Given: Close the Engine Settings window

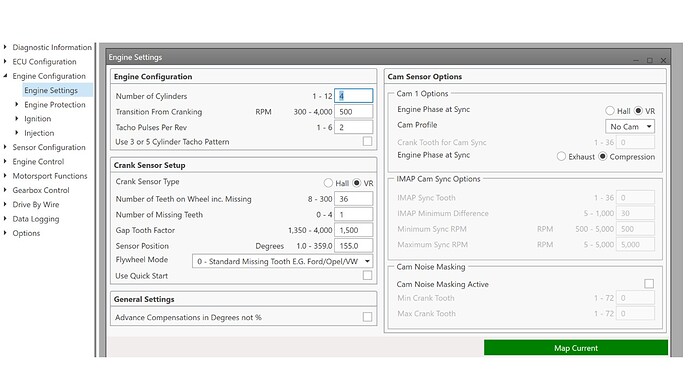Looking at the screenshot, I should click(663, 60).
